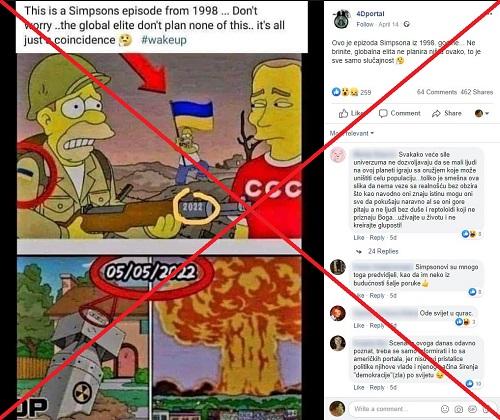
Task: Attach a photo using the camera icon
Action: [x=459, y=409]
